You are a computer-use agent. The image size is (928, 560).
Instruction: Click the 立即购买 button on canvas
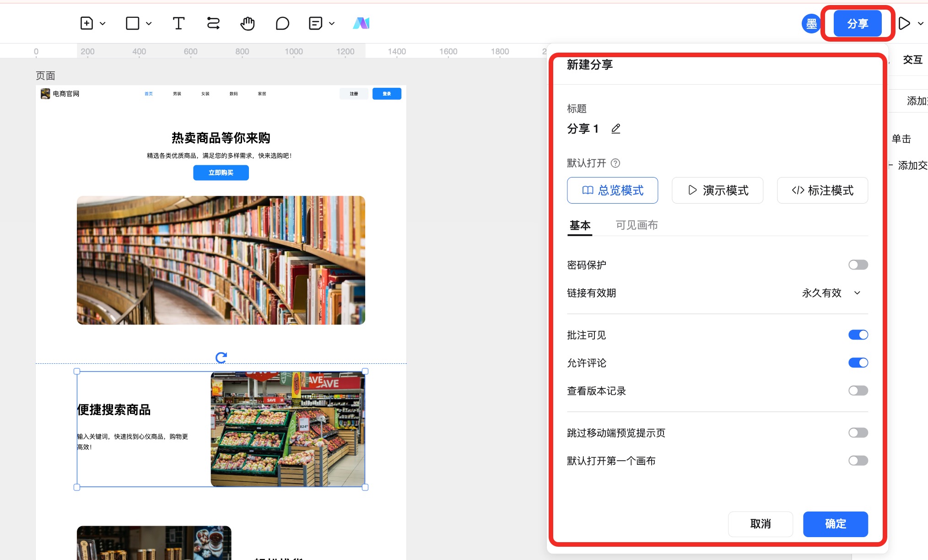[221, 172]
